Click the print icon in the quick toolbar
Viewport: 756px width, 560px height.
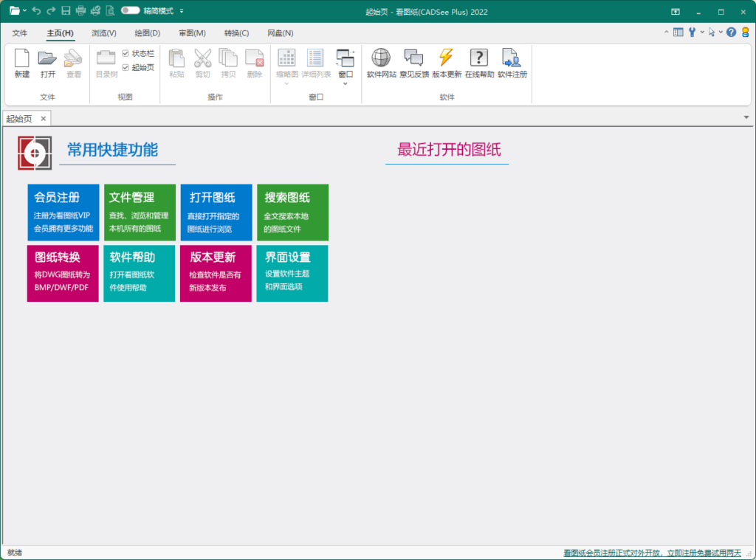tap(80, 10)
